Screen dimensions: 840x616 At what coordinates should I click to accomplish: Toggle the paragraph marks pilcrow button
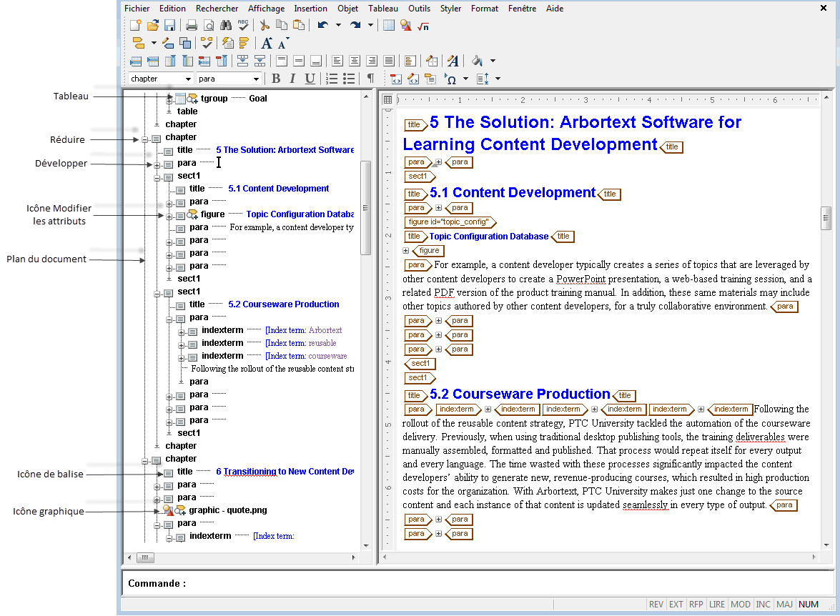click(370, 79)
